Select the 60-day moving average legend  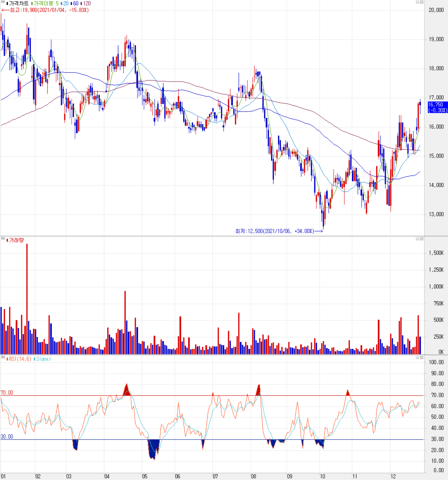[74, 4]
